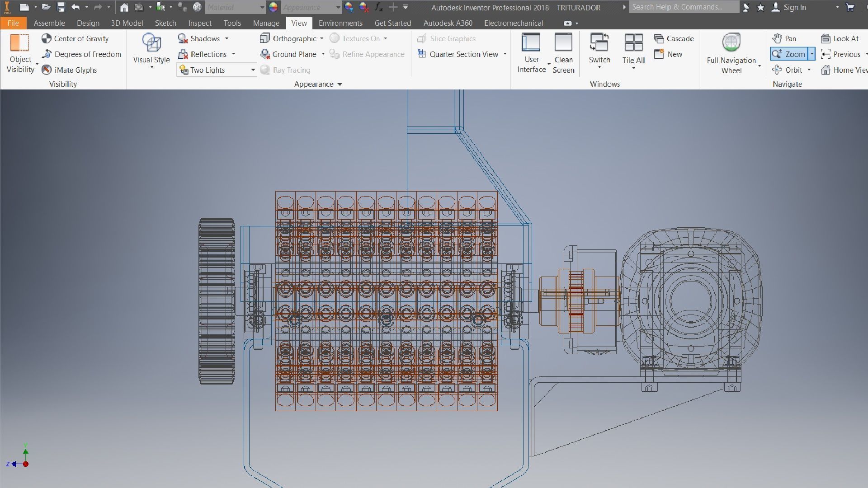Image resolution: width=868 pixels, height=488 pixels.
Task: Click the Clean Screen icon
Action: click(x=563, y=43)
